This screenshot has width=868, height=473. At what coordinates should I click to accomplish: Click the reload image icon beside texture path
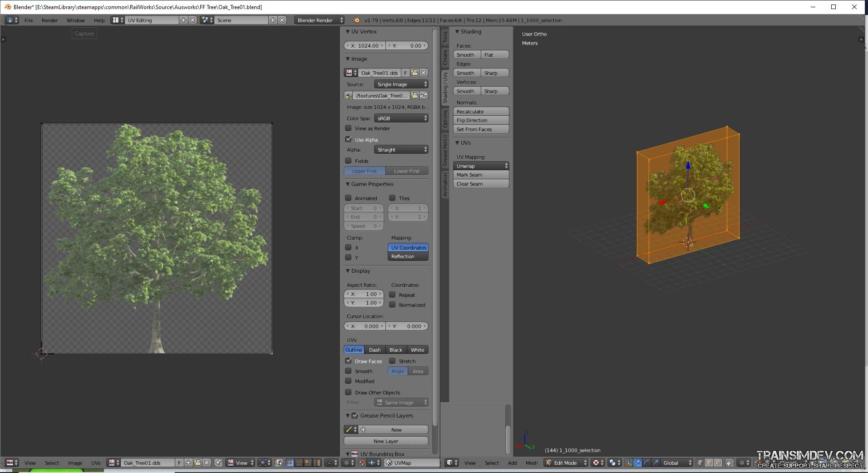click(424, 95)
